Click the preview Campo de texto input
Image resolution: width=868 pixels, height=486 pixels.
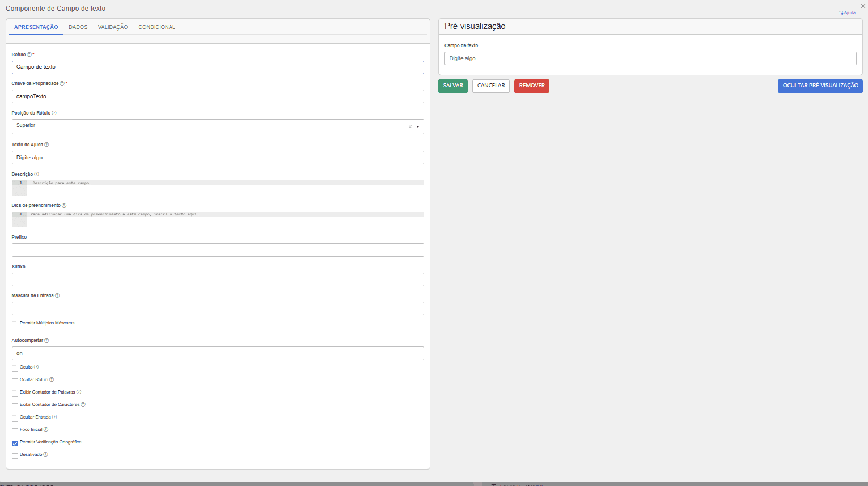point(650,58)
